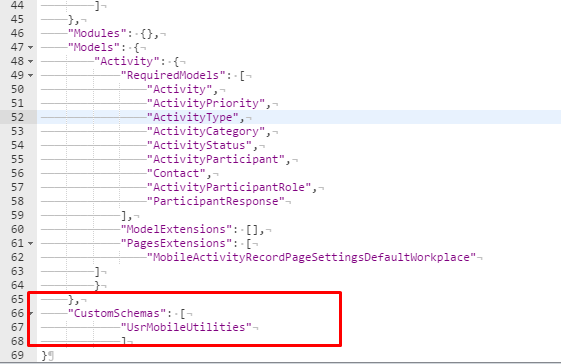Click the "ActivityStatus" entry
561x364 pixels.
[199, 145]
